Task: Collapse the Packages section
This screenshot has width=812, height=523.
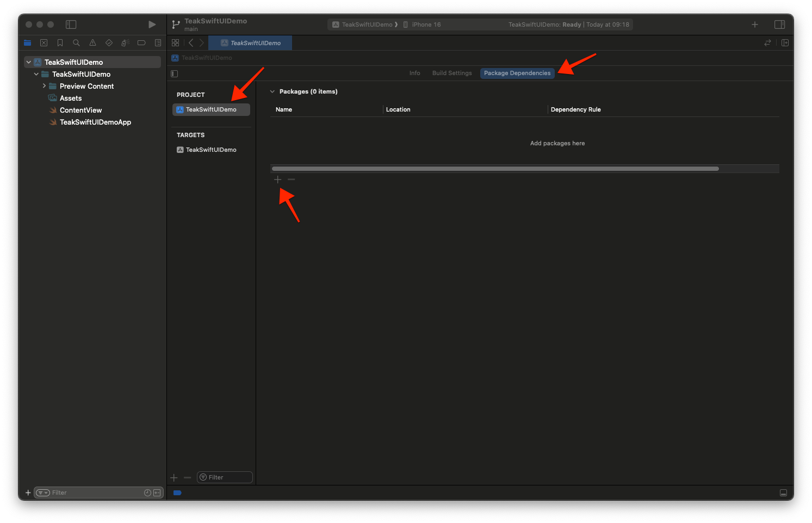Action: click(272, 91)
